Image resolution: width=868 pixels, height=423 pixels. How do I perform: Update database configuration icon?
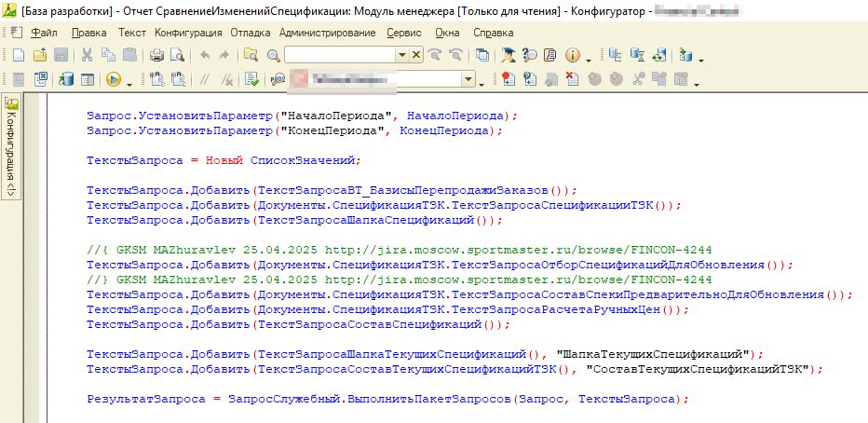[x=658, y=55]
